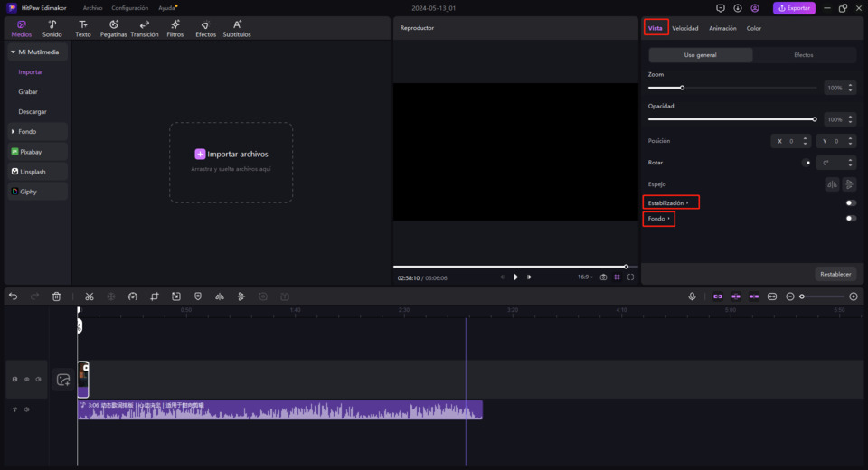Viewport: 868px width, 470px height.
Task: Mute the video track speaker icon
Action: coord(38,380)
